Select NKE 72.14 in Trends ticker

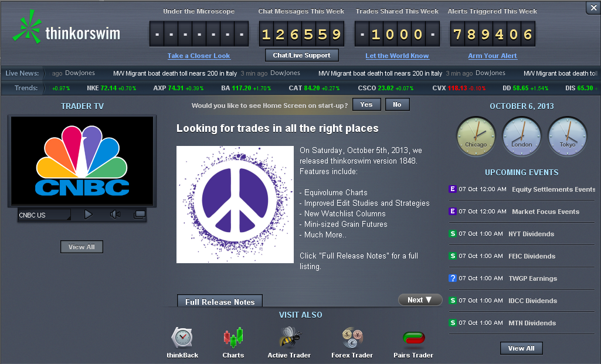pos(111,88)
